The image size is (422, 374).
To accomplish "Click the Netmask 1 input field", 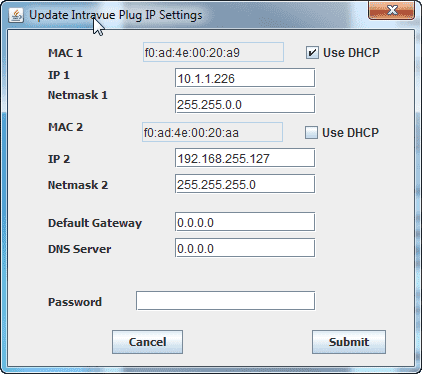I will pyautogui.click(x=245, y=104).
